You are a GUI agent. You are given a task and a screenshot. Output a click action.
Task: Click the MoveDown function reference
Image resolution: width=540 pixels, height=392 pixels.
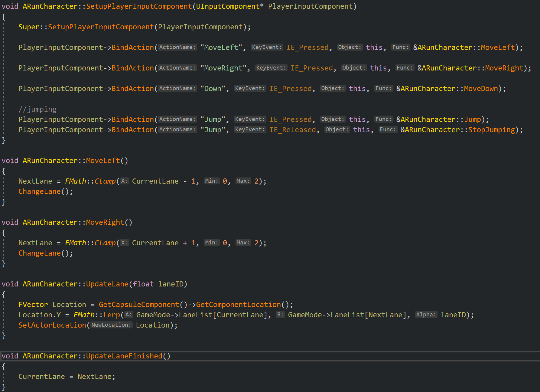481,89
